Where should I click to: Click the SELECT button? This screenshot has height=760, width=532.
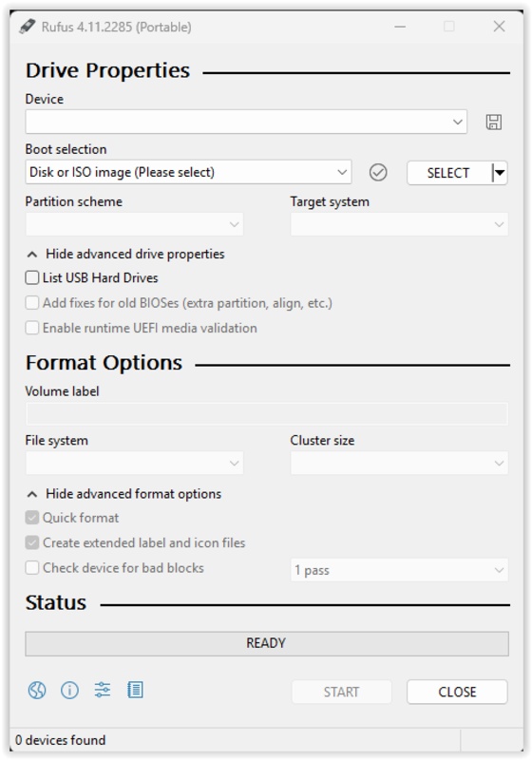(x=448, y=173)
